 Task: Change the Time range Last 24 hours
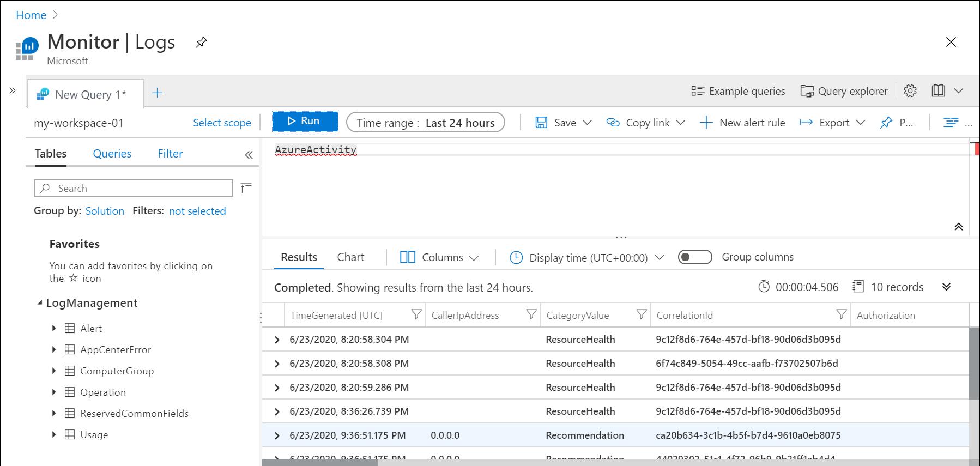coord(425,123)
